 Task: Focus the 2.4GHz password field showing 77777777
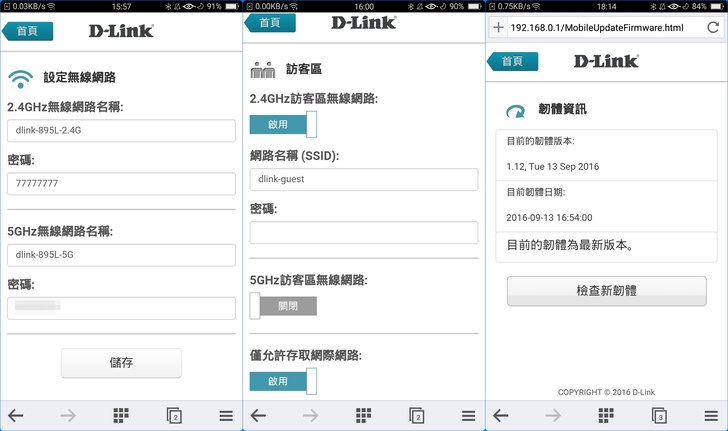pos(121,183)
